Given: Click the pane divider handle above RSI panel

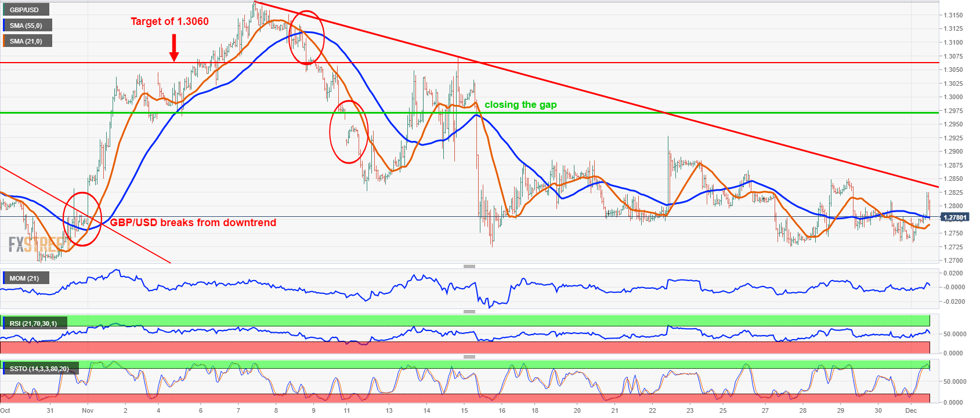Looking at the screenshot, I should tap(469, 311).
